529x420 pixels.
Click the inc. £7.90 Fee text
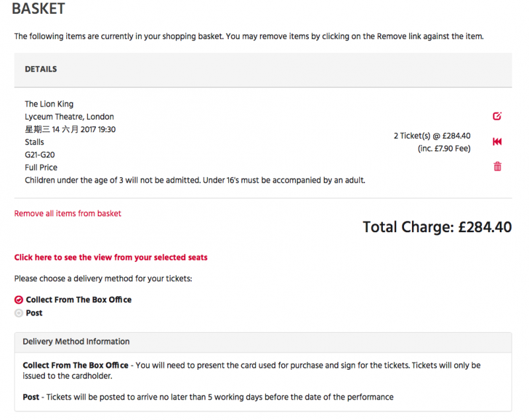point(444,149)
